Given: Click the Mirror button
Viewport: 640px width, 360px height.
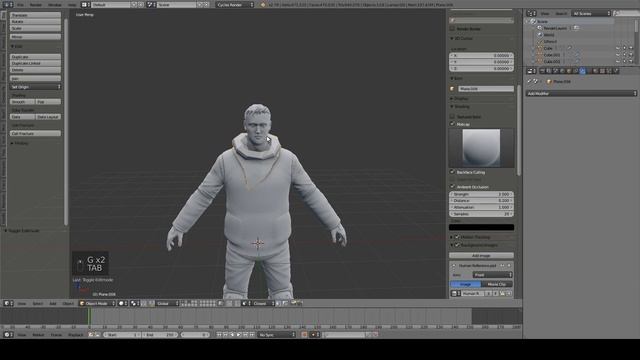Looking at the screenshot, I should click(36, 37).
